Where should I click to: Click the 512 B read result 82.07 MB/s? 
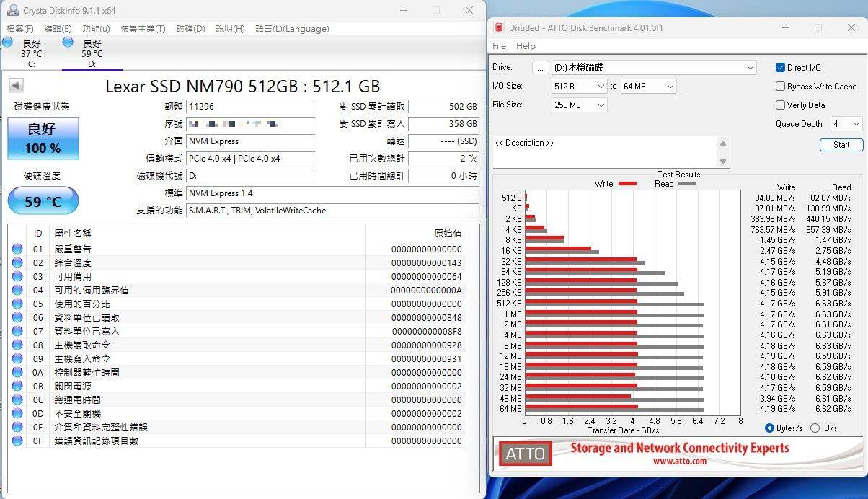[x=831, y=198]
